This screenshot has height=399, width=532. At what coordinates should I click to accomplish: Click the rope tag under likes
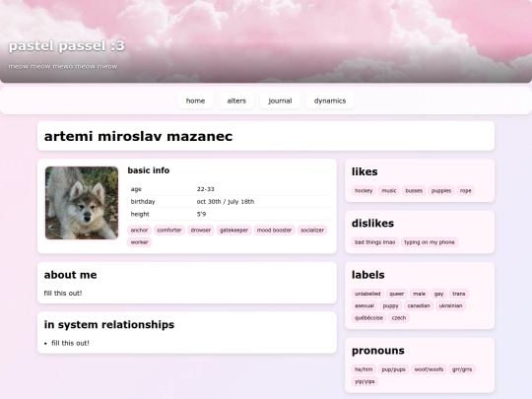point(465,191)
